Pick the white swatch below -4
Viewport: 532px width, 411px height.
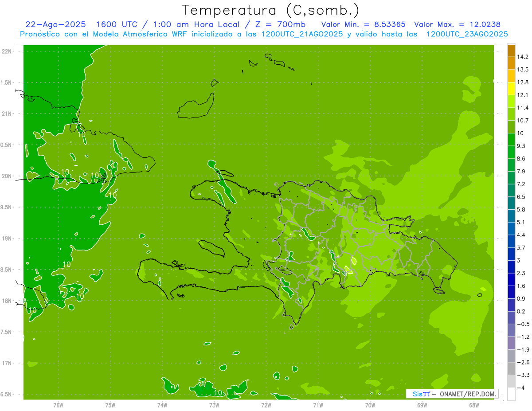point(511,394)
